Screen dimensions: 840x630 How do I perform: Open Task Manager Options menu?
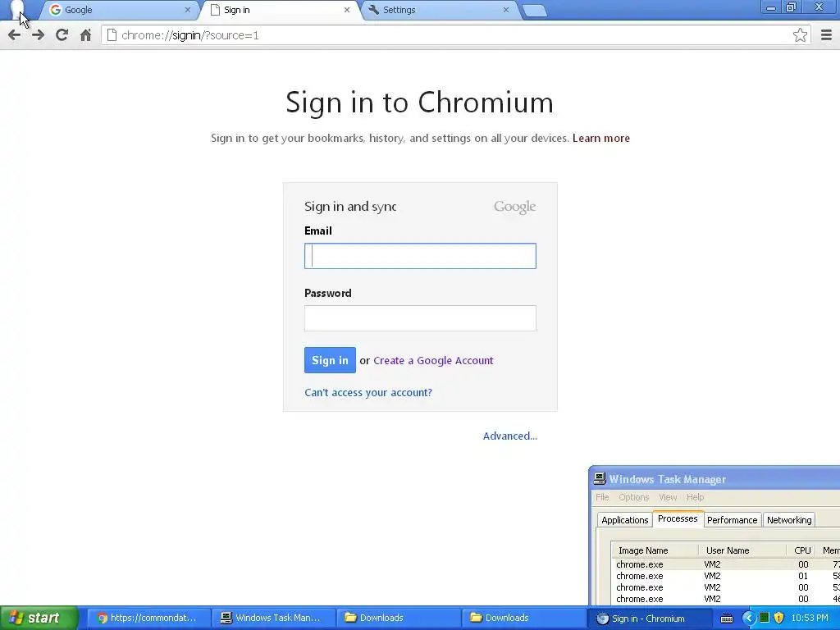tap(634, 497)
